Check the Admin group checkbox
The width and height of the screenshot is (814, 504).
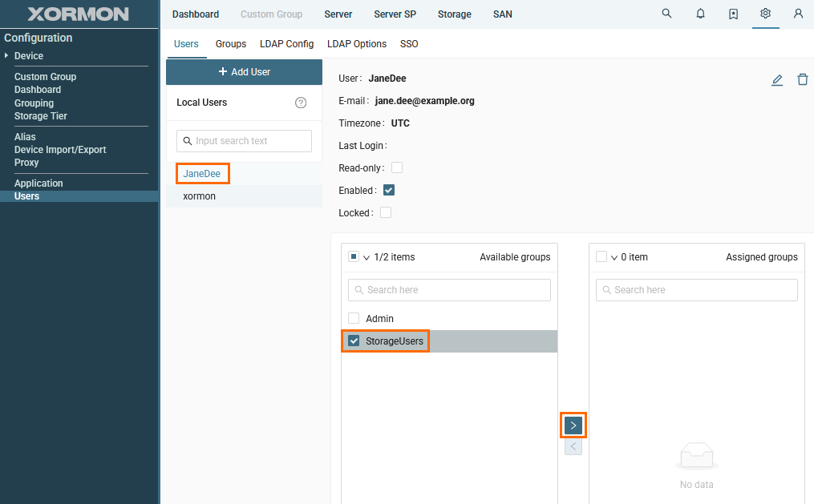pyautogui.click(x=354, y=319)
